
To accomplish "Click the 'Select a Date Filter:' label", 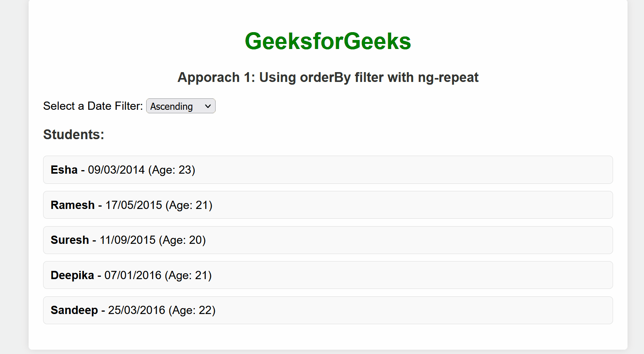I will pyautogui.click(x=93, y=106).
